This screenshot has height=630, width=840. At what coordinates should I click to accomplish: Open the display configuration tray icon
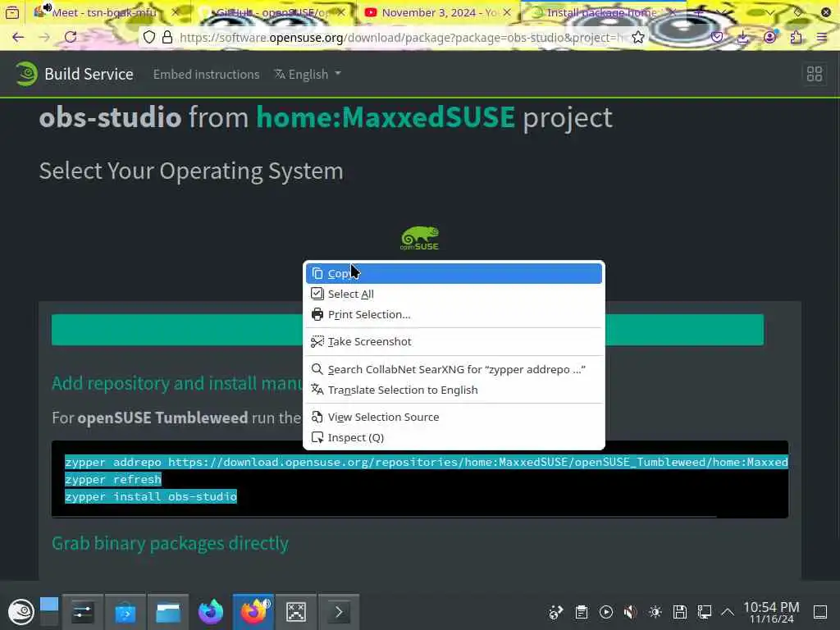705,612
